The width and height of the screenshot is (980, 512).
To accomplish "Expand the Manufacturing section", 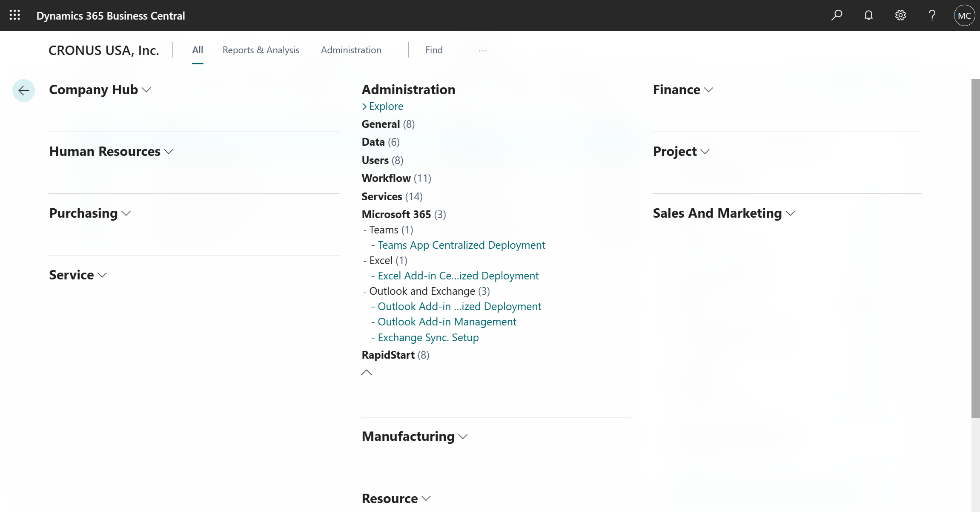I will [x=463, y=437].
